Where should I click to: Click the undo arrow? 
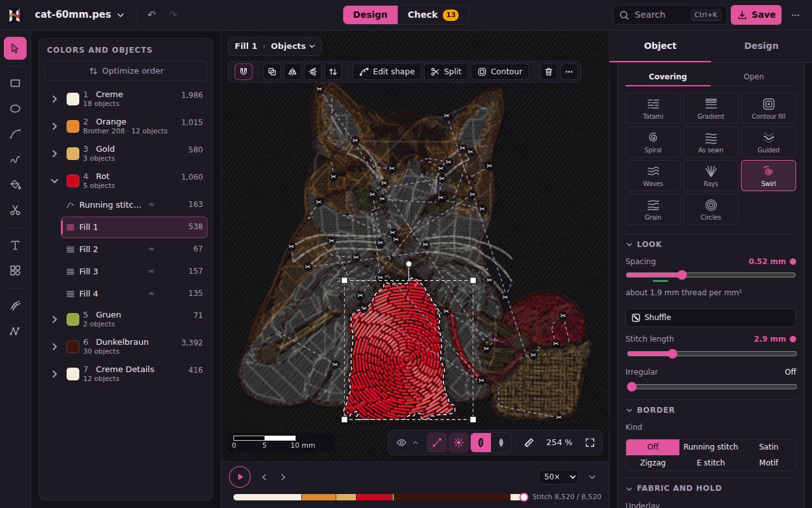(152, 15)
